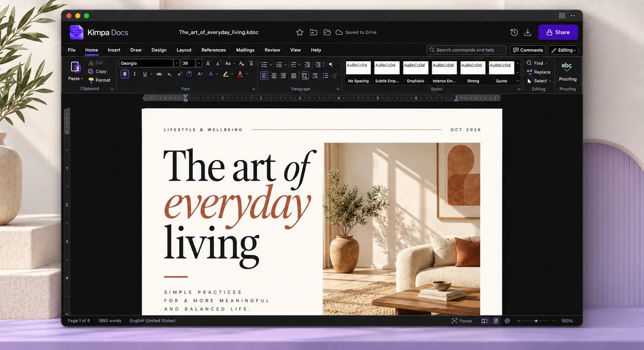The image size is (644, 350).
Task: Open font color dropdown arrow
Action: click(x=247, y=74)
